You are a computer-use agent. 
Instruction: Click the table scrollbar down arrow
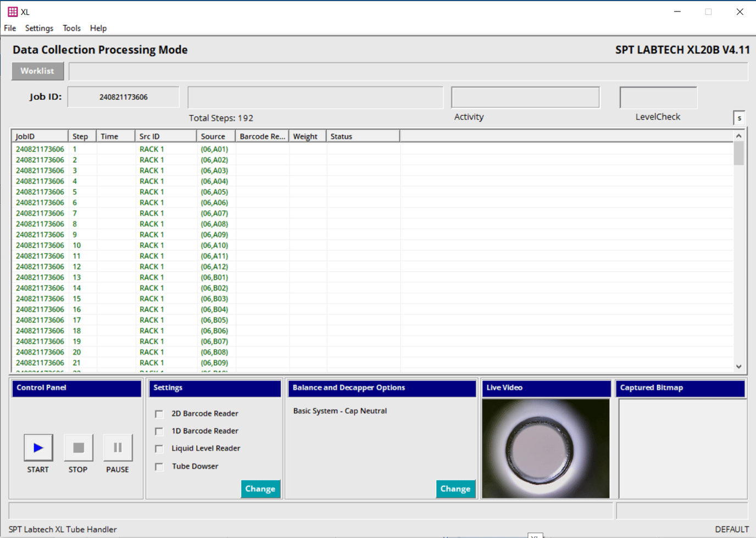click(739, 366)
